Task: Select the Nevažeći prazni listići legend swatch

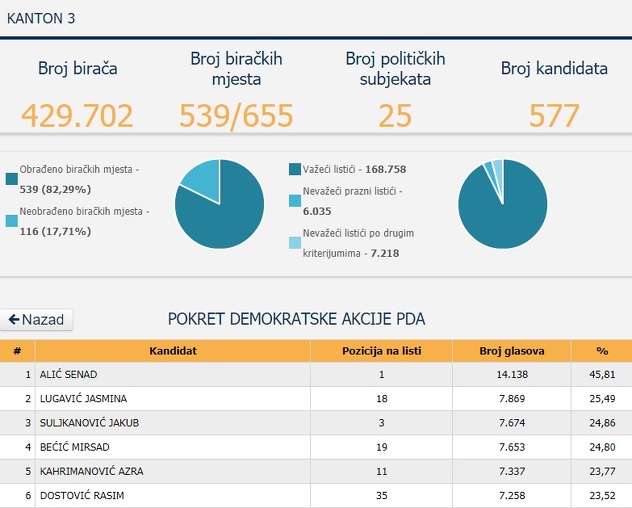Action: pos(295,200)
